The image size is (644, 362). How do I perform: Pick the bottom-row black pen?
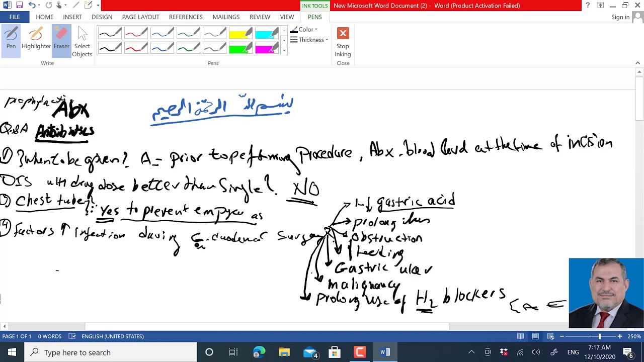point(110,49)
